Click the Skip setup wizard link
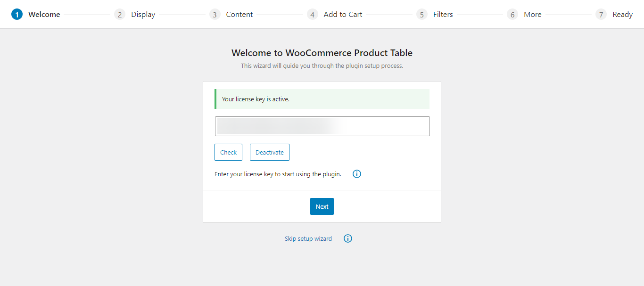Viewport: 644px width, 286px height. (x=308, y=239)
